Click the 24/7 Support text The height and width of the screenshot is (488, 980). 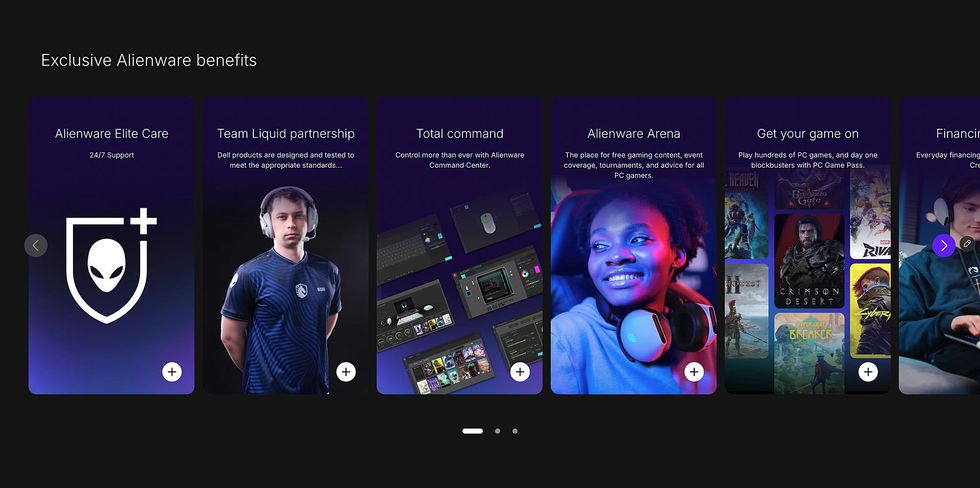click(x=112, y=155)
